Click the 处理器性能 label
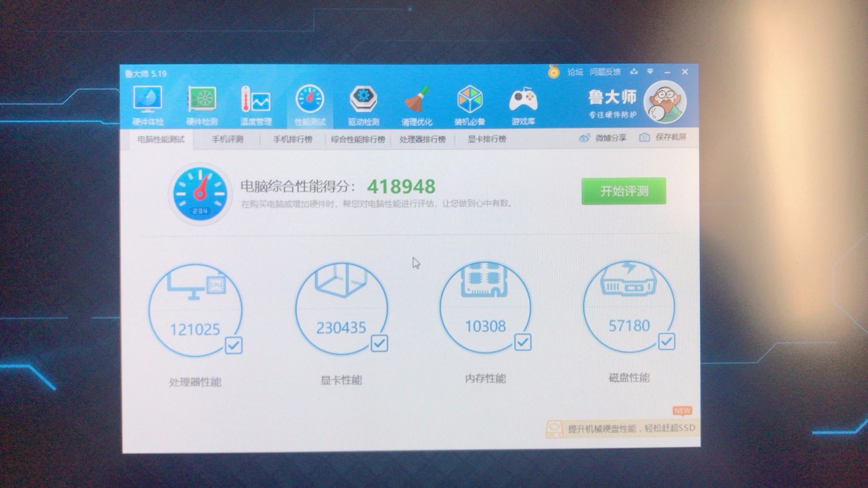Image resolution: width=868 pixels, height=488 pixels. (x=195, y=382)
